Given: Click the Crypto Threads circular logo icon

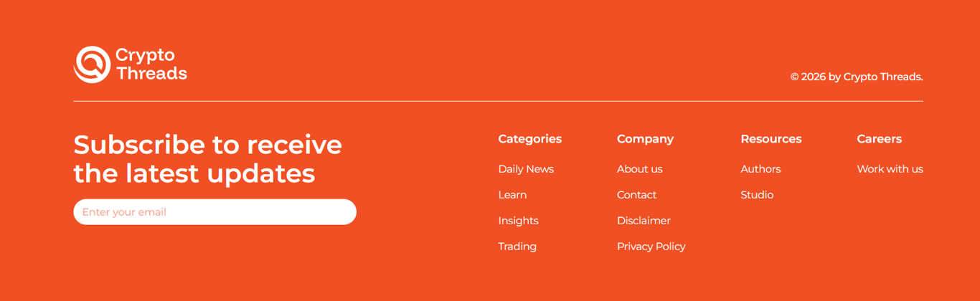Looking at the screenshot, I should click(x=92, y=64).
